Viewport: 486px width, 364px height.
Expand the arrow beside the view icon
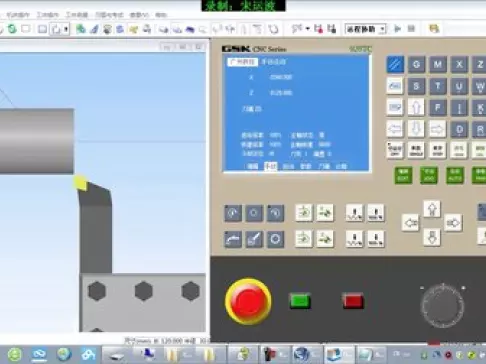tap(66, 29)
